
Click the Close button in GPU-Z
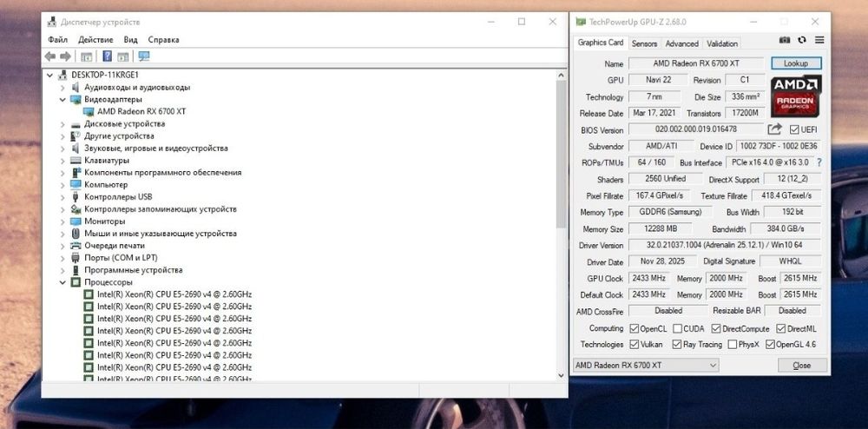click(x=802, y=366)
